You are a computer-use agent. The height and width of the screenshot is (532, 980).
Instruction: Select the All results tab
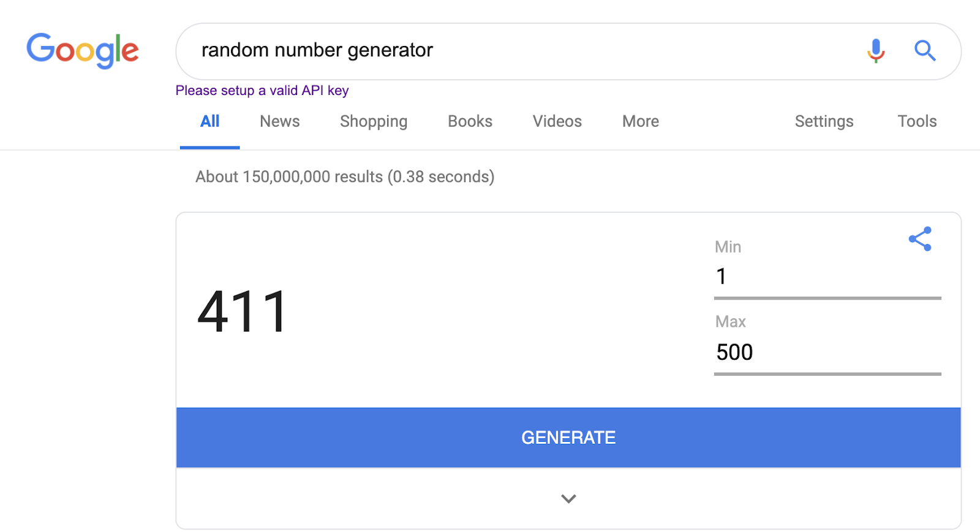(x=209, y=121)
